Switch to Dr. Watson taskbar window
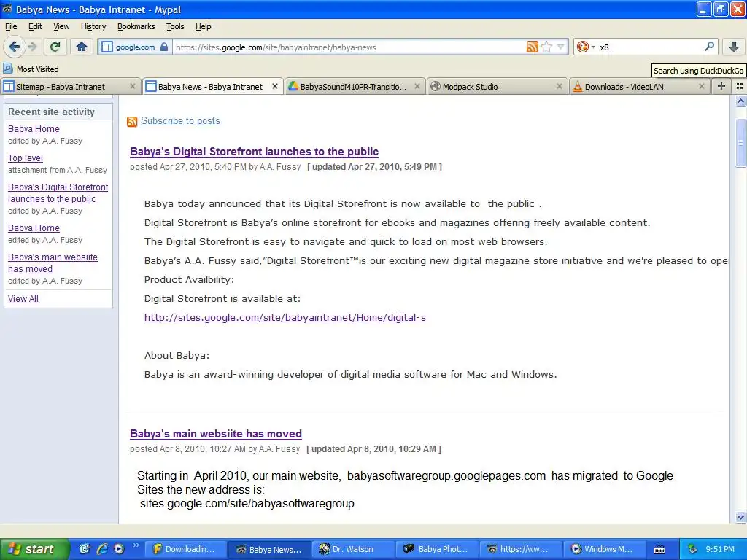The height and width of the screenshot is (560, 747). tap(353, 549)
